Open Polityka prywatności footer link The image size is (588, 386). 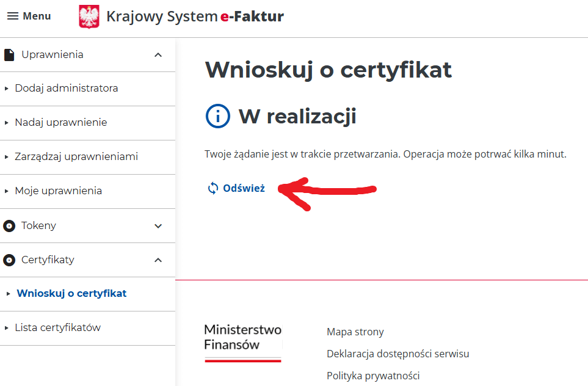tap(373, 376)
